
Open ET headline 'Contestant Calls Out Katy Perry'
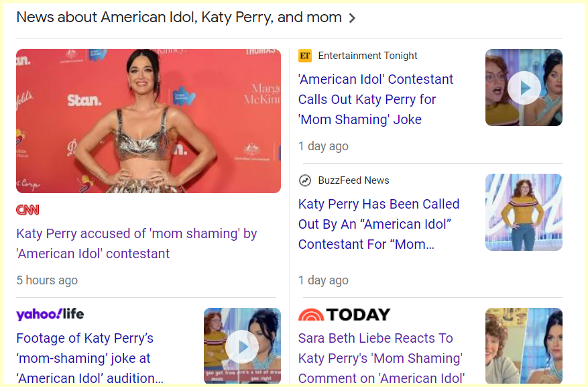[x=375, y=99]
